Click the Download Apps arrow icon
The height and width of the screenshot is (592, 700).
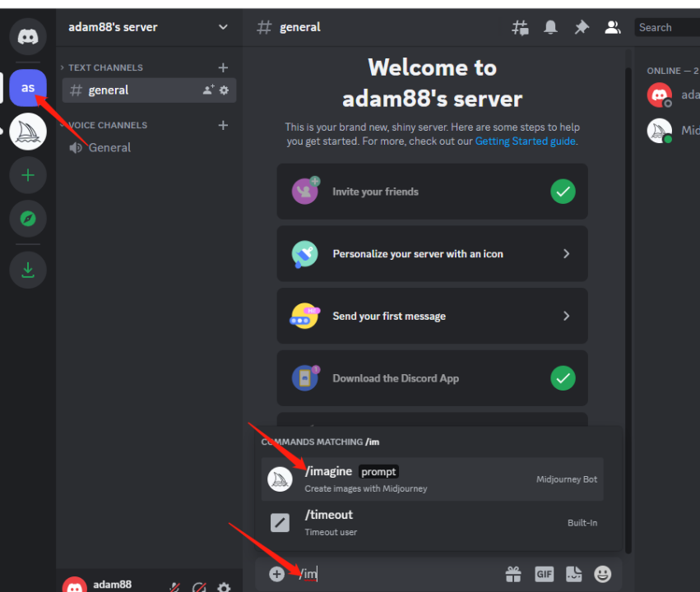click(28, 270)
